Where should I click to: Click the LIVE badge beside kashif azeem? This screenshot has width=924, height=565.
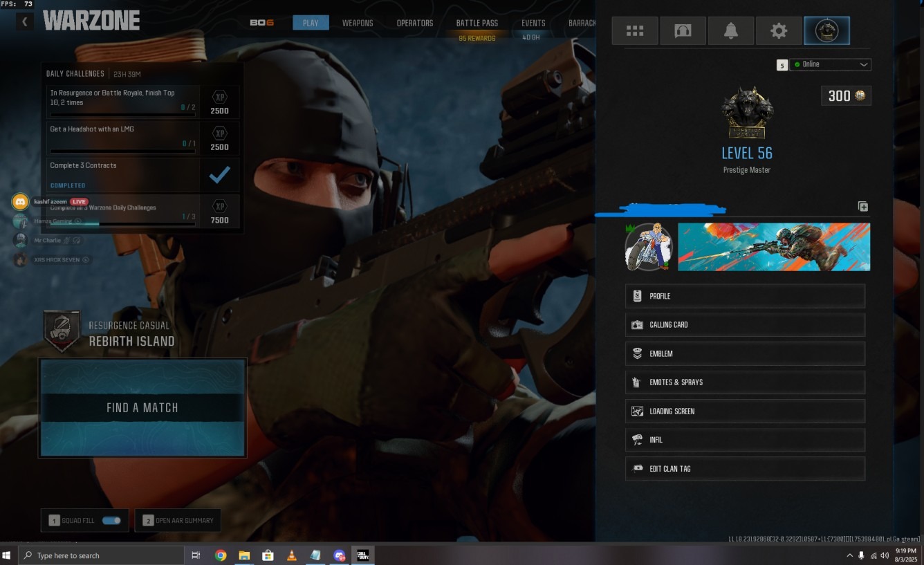(79, 201)
